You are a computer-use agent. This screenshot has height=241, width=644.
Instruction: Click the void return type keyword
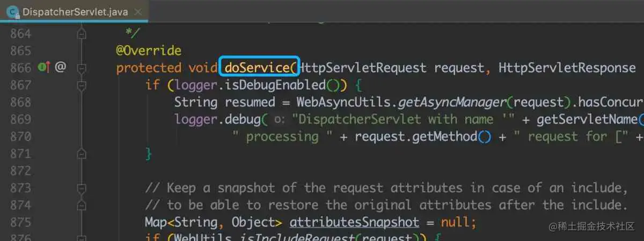203,68
